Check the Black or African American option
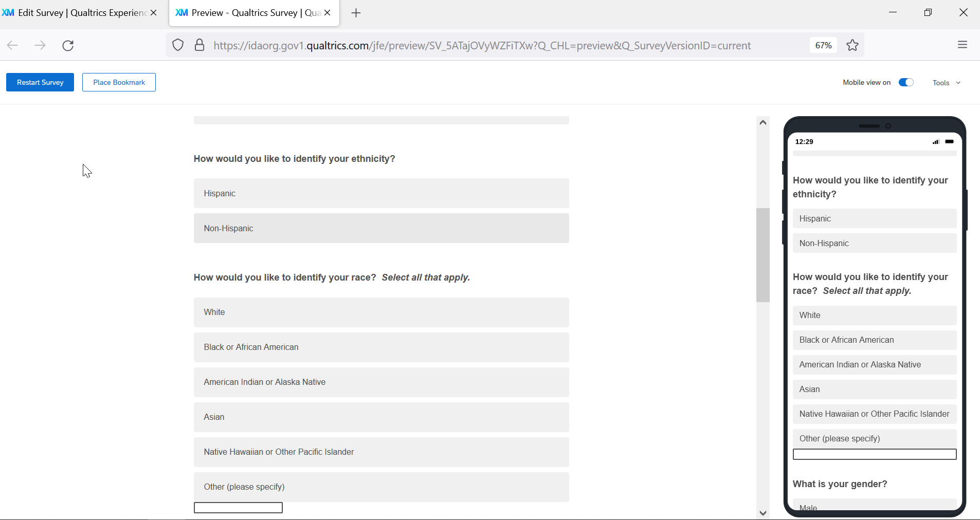 (x=381, y=347)
